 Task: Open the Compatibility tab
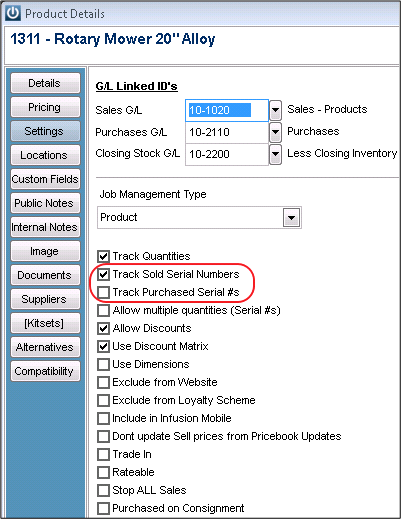coord(45,371)
